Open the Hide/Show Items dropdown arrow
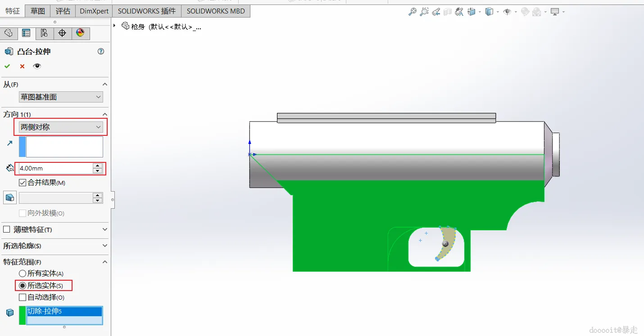 click(515, 12)
